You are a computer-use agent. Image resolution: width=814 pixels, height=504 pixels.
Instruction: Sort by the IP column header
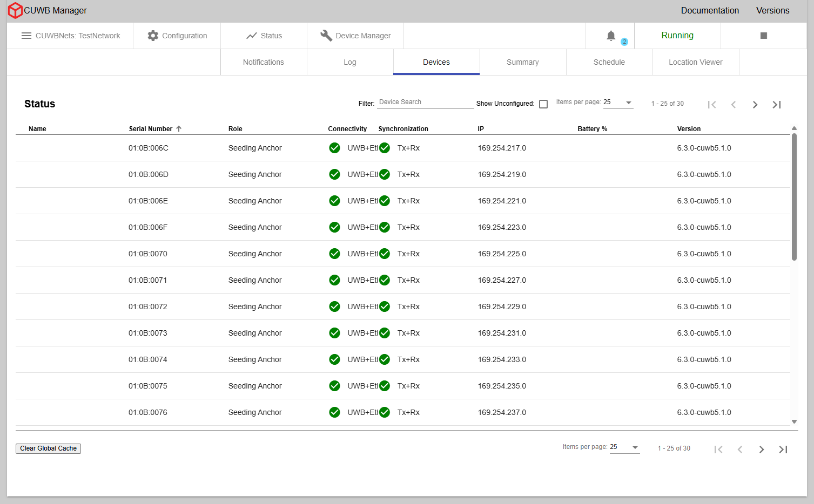481,129
